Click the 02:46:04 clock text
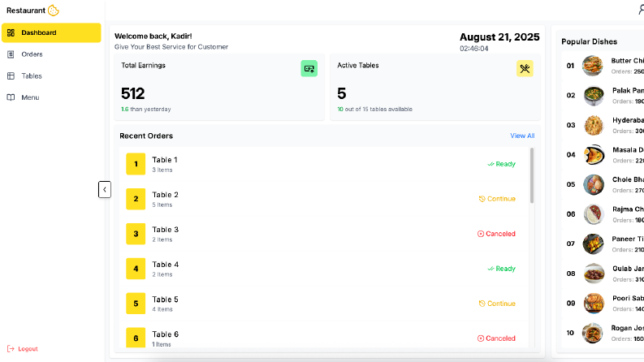Viewport: 644px width, 362px height. [474, 49]
